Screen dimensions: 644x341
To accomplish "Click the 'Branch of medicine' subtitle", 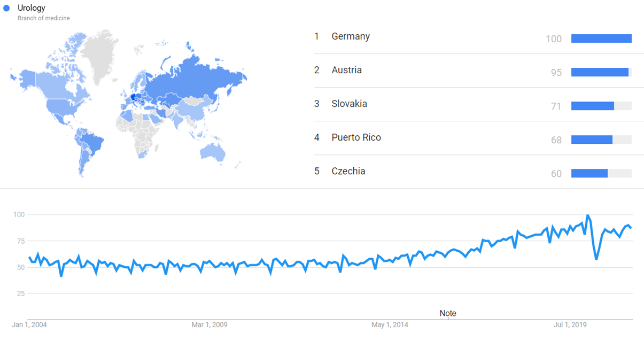I will [44, 18].
